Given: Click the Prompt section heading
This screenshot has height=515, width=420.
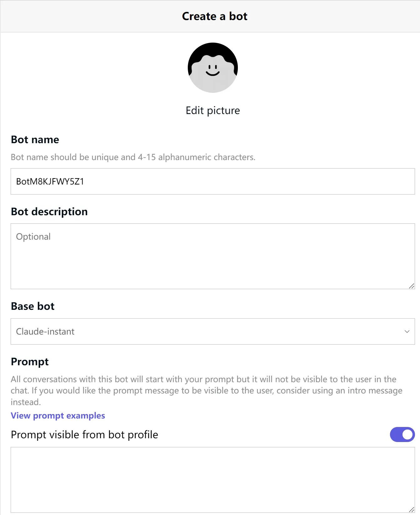Looking at the screenshot, I should (x=30, y=362).
